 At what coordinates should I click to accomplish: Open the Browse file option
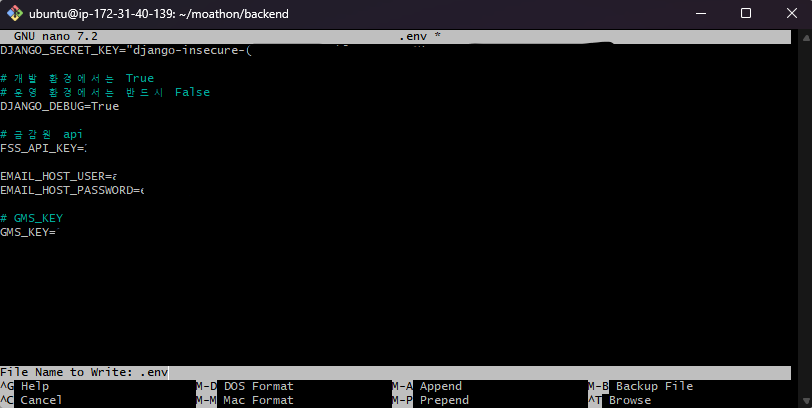(x=629, y=400)
